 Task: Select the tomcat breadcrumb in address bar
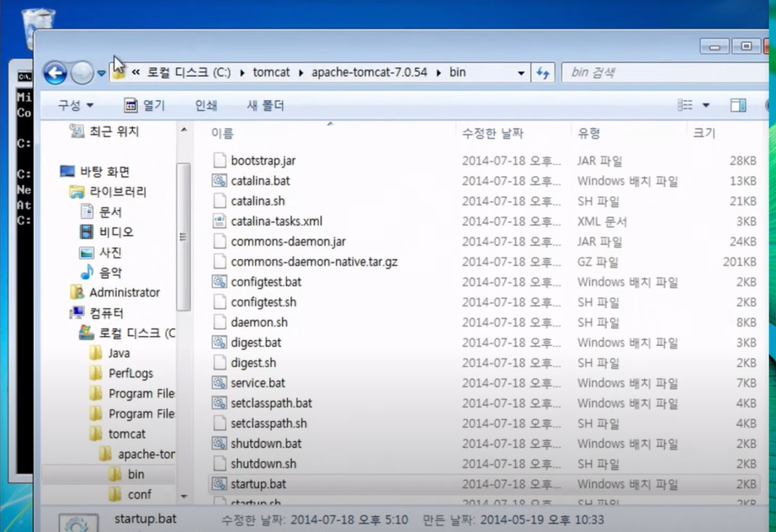(x=271, y=72)
